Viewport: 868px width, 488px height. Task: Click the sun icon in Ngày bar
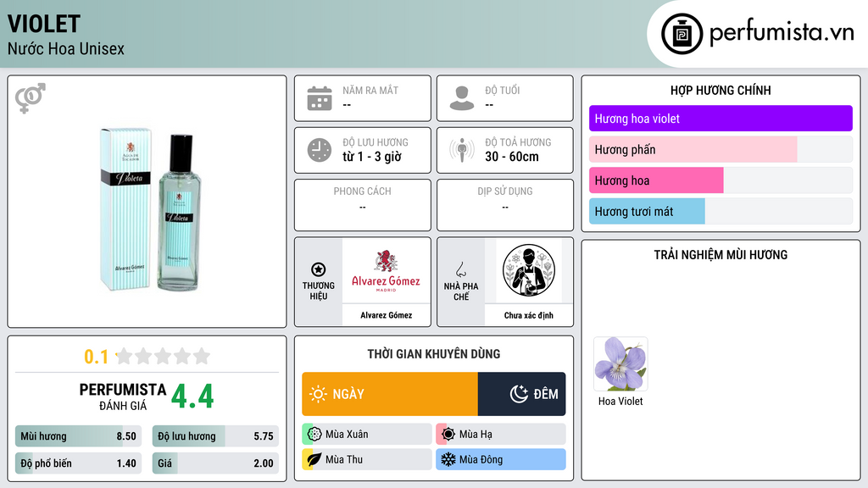point(318,394)
